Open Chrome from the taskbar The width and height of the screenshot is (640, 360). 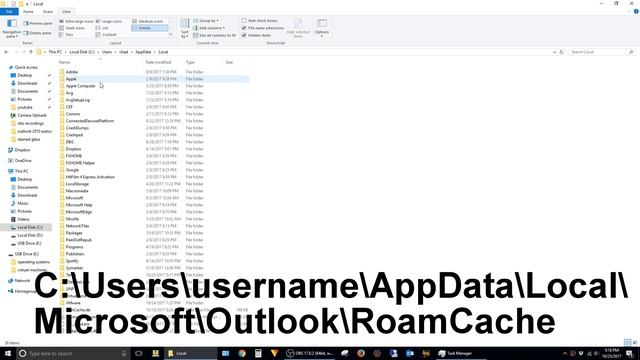(x=242, y=353)
